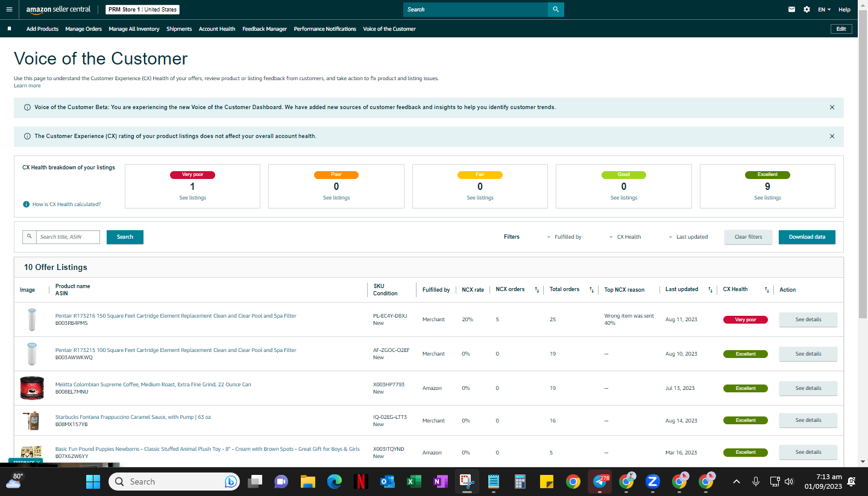Open the Starbucks Fontana Frappuccino Caramel Sauce listing
Viewport: 868px width, 496px height.
coord(133,417)
